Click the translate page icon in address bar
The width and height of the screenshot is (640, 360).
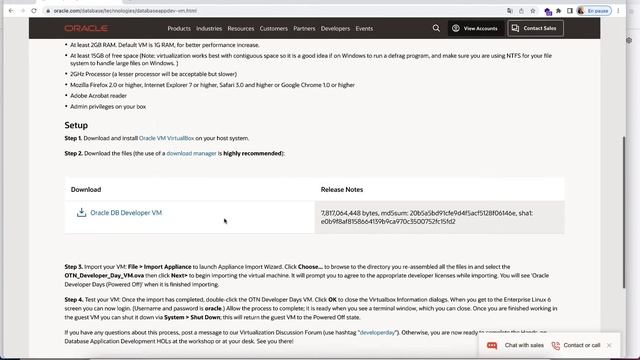pos(510,11)
